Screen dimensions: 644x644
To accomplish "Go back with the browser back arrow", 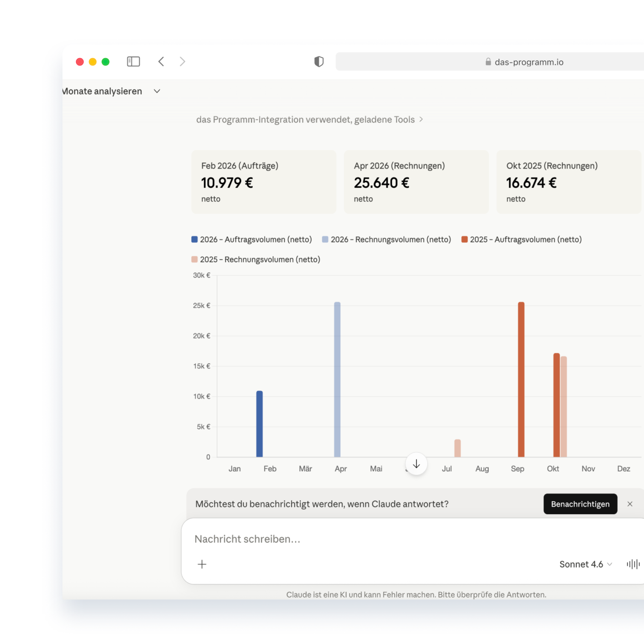I will point(161,62).
